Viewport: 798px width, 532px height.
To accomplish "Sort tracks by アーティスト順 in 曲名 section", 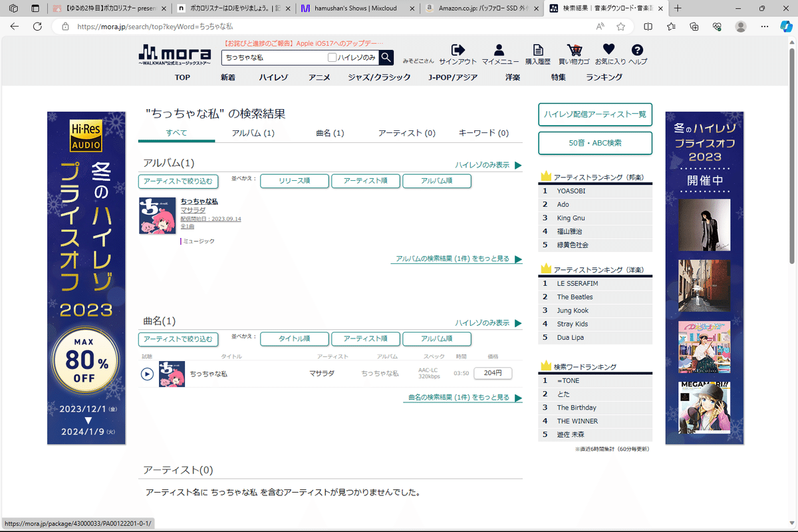I will coord(366,338).
